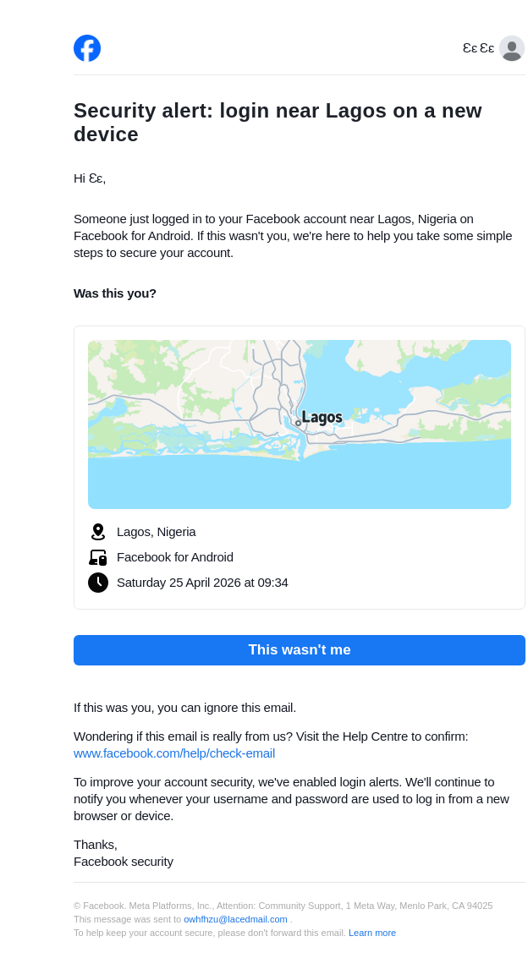This screenshot has width=528, height=980.
Task: Click the device lock icon
Action: click(x=98, y=557)
